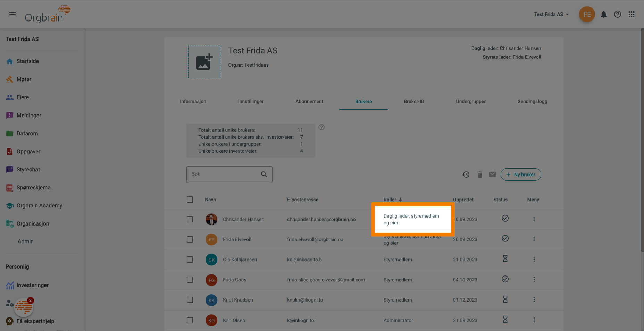Select checkbox for Chrisander Hansen
Viewport: 644px width, 331px height.
tap(190, 219)
